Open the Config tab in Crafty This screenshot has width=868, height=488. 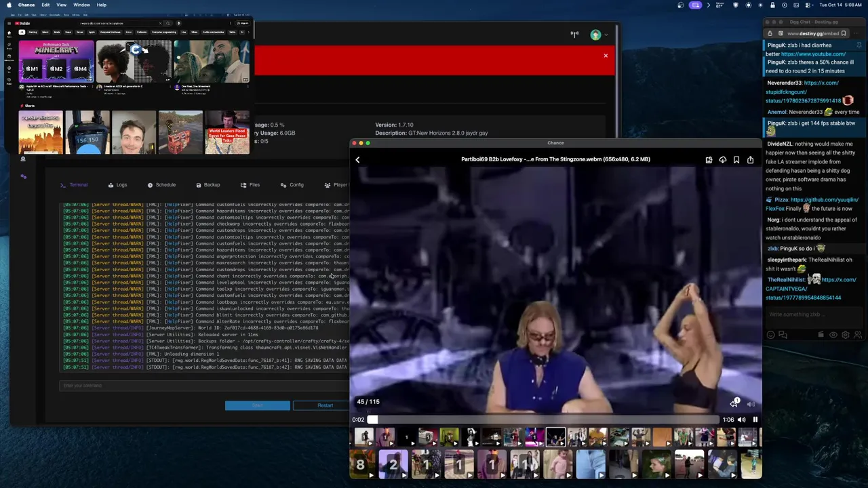[292, 185]
